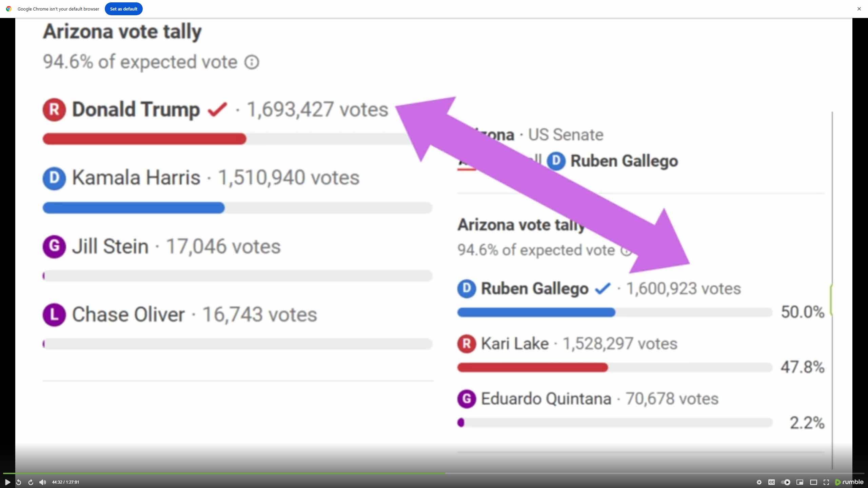Toggle closed captions CC button

point(772,482)
